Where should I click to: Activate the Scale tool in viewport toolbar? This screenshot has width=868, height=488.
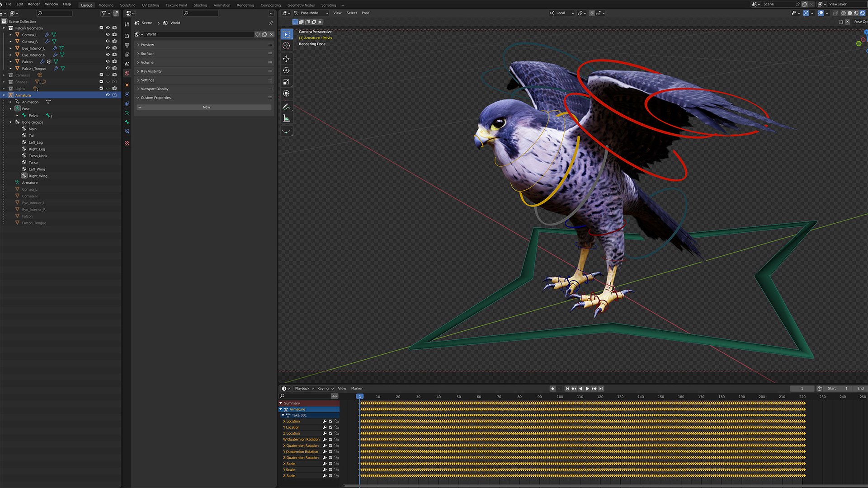pos(286,82)
